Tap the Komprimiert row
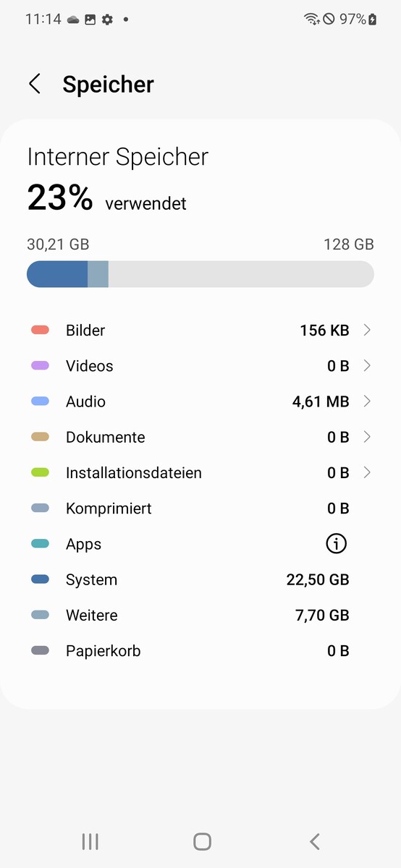The image size is (401, 868). tap(200, 509)
